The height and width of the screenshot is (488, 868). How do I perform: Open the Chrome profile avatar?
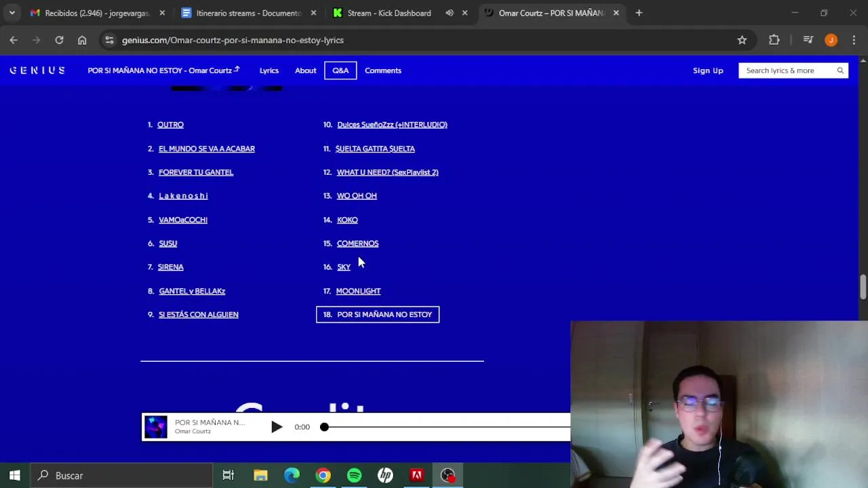[x=831, y=40]
